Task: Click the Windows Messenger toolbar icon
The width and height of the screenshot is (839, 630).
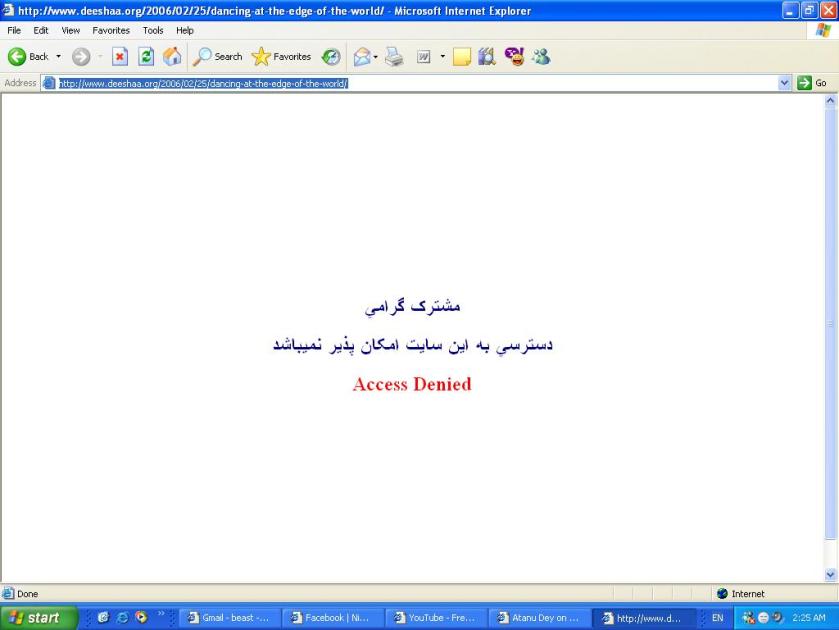Action: [x=541, y=56]
